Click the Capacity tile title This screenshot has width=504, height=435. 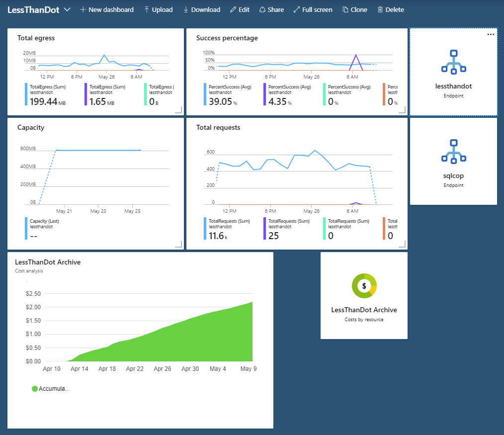point(31,127)
